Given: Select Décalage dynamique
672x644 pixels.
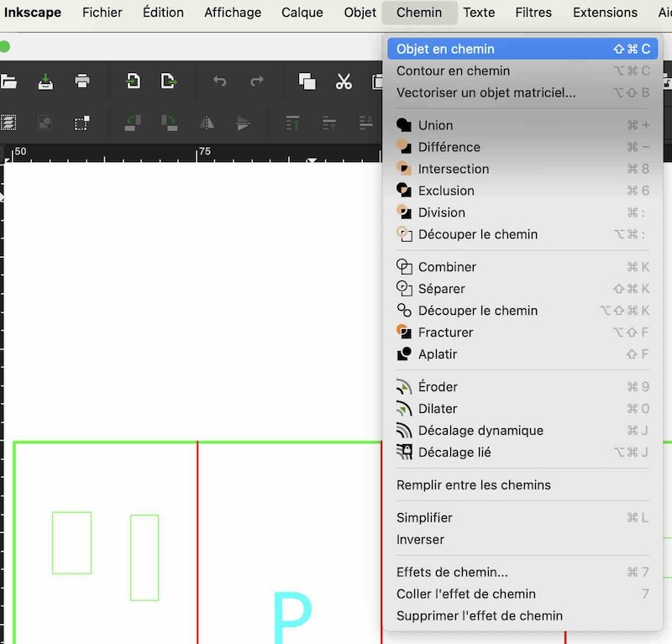Looking at the screenshot, I should click(x=522, y=431).
